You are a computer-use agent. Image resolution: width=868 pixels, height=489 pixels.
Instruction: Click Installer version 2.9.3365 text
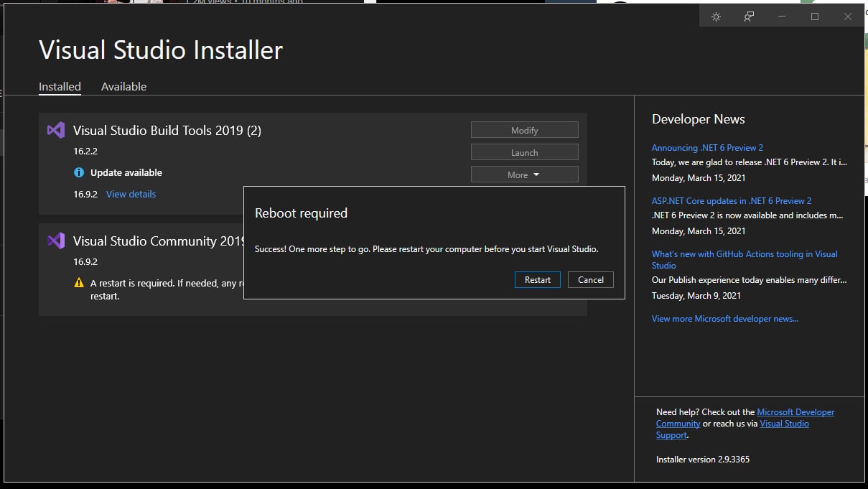pos(703,459)
